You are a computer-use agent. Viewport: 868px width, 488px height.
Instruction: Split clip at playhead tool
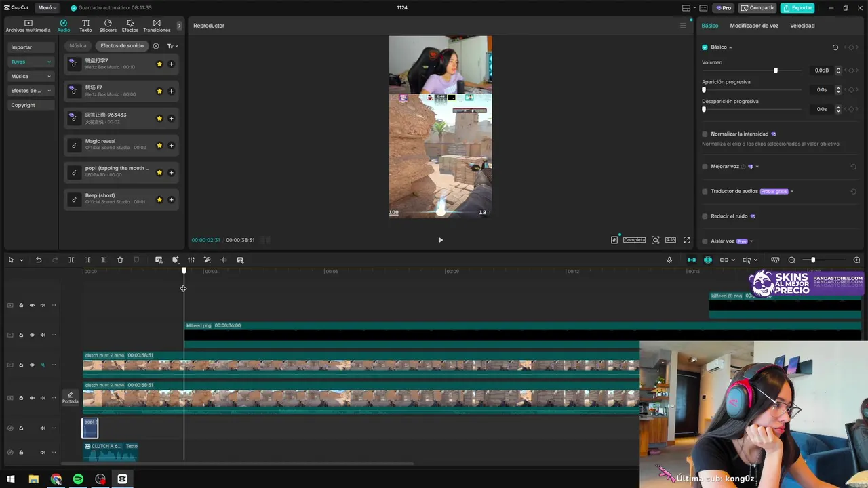click(71, 260)
